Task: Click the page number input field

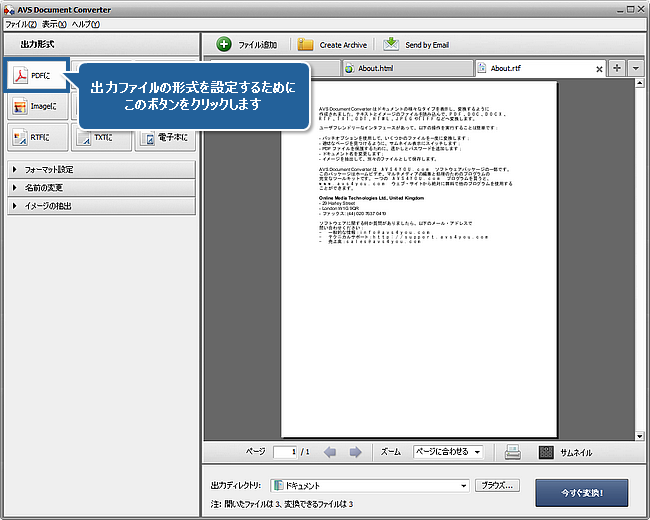Action: click(285, 452)
